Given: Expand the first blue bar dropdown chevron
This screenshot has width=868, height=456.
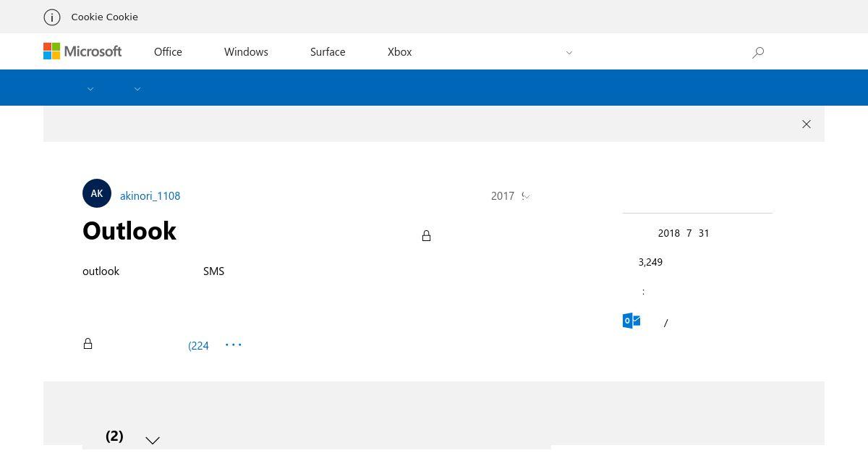Looking at the screenshot, I should point(90,89).
